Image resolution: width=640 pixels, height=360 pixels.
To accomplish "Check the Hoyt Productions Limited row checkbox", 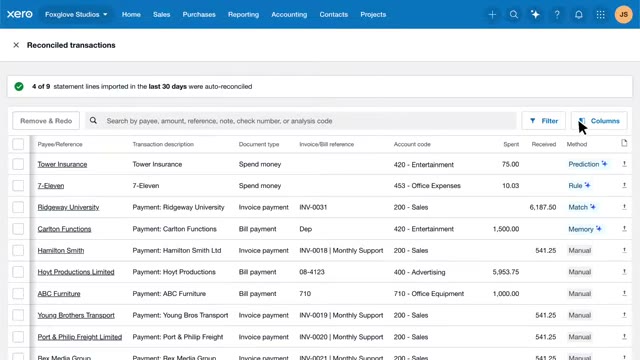I will [x=18, y=272].
